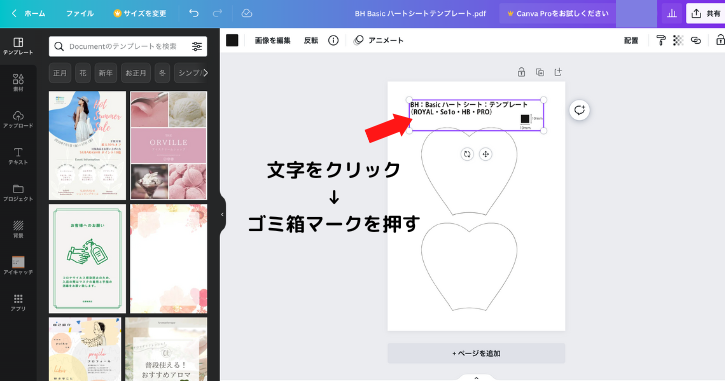Open 配置 position panel
Viewport: 725px width, 381px height.
tap(631, 41)
